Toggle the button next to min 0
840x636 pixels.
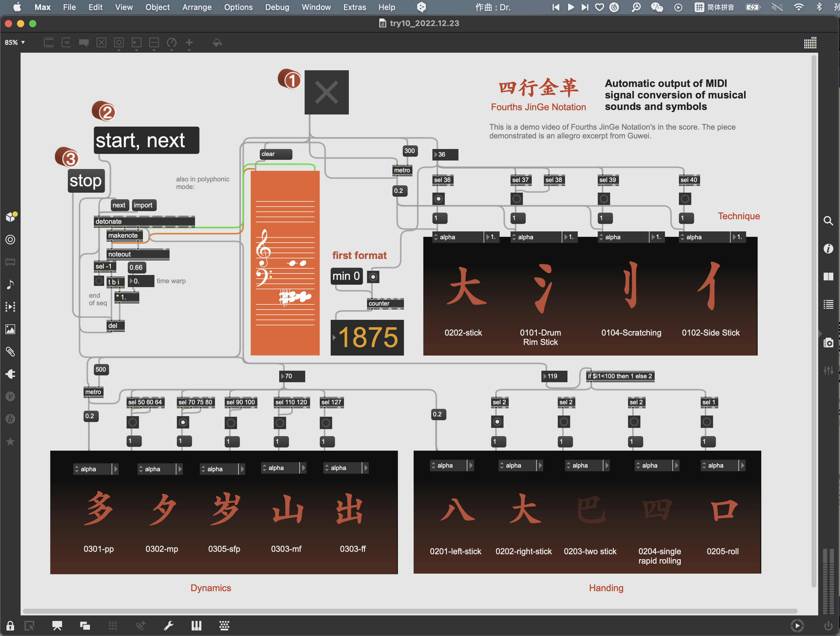[373, 277]
